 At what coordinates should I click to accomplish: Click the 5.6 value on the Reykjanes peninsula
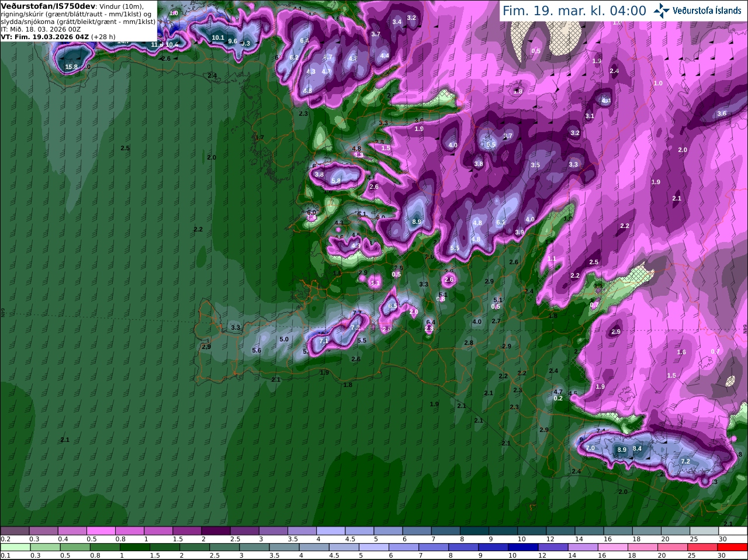pyautogui.click(x=257, y=351)
